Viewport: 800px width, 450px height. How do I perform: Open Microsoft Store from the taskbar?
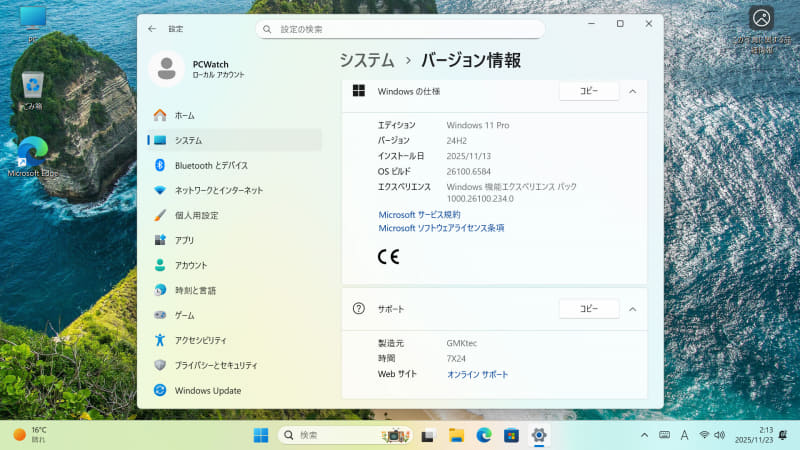coord(511,435)
